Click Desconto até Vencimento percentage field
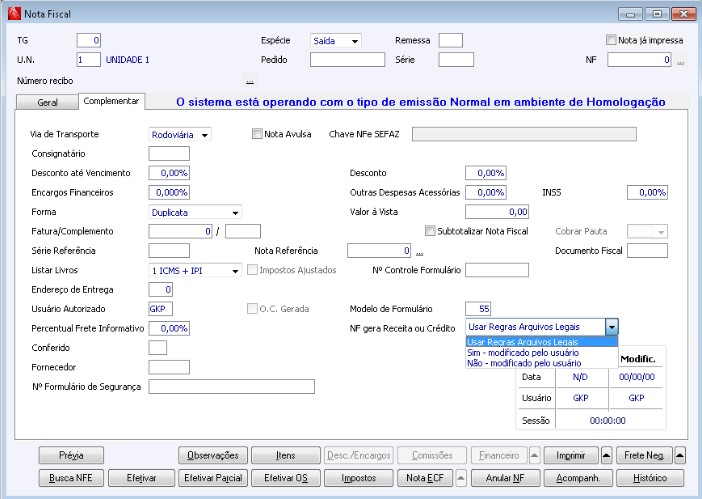The height and width of the screenshot is (499, 702). (169, 173)
